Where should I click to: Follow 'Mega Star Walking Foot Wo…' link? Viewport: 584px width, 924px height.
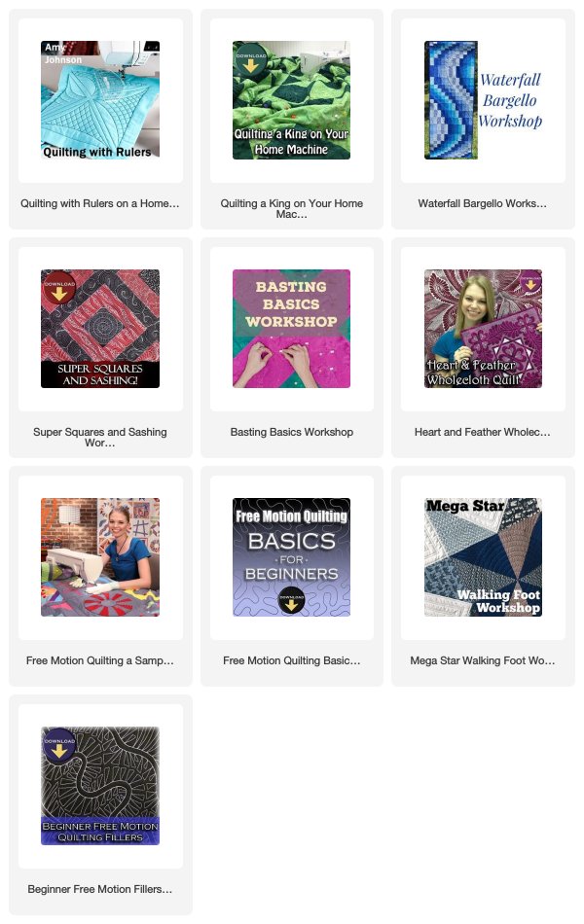tap(483, 660)
